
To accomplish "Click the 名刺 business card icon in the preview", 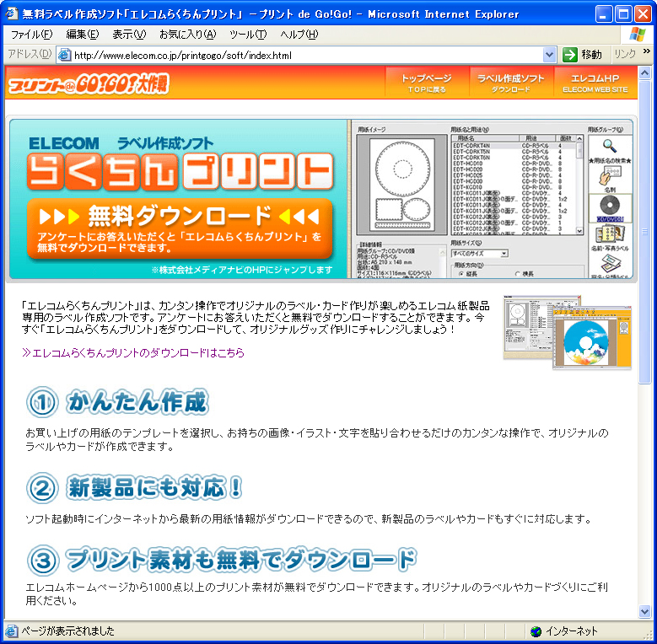I will tap(610, 176).
